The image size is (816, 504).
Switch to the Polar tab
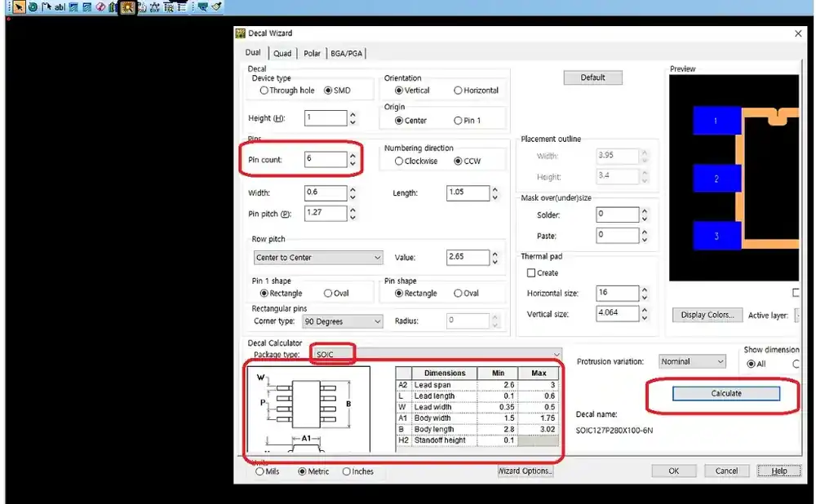(x=313, y=53)
